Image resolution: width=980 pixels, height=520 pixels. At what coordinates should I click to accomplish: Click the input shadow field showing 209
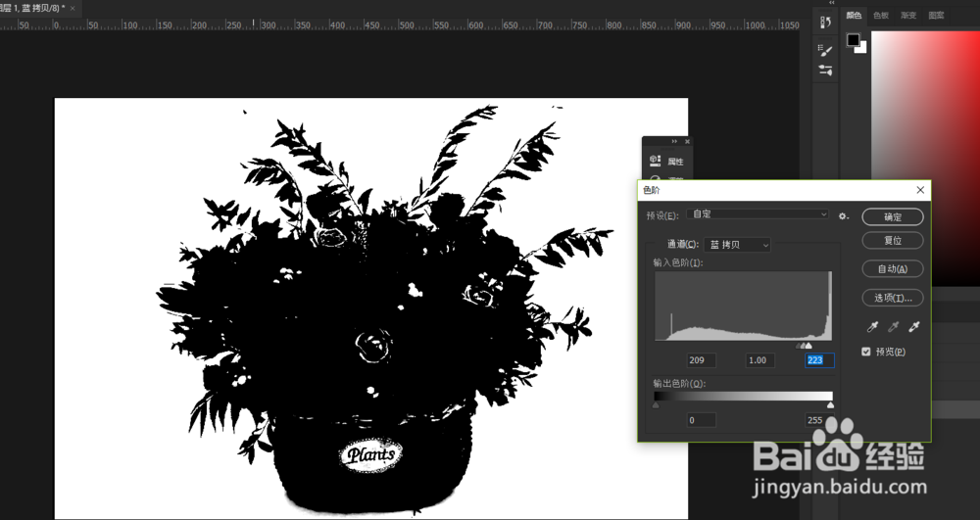tap(702, 360)
